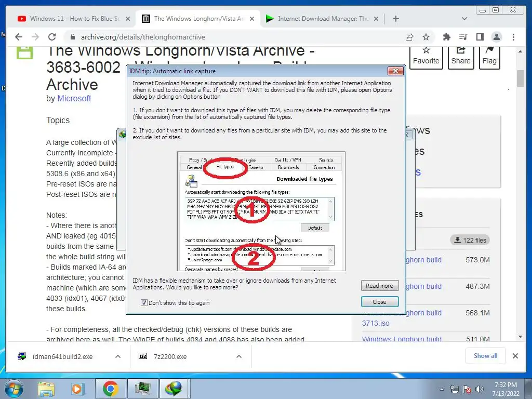Select Chrome in the taskbar
The width and height of the screenshot is (532, 399).
tap(110, 389)
